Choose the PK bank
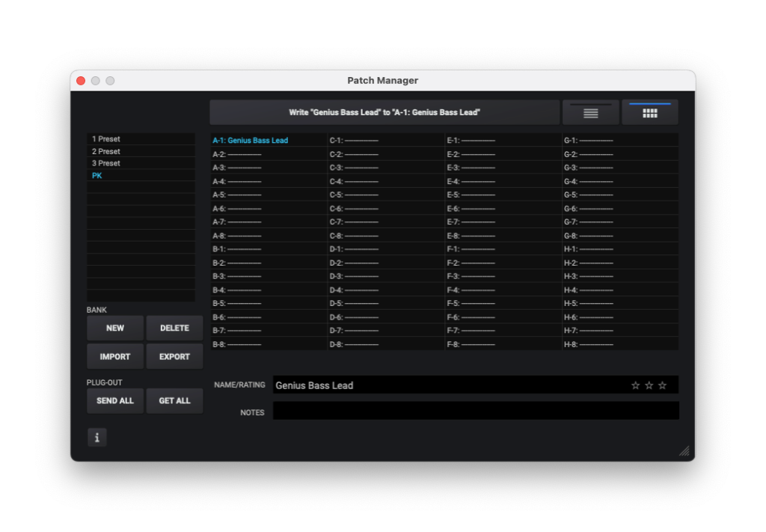 (x=98, y=176)
